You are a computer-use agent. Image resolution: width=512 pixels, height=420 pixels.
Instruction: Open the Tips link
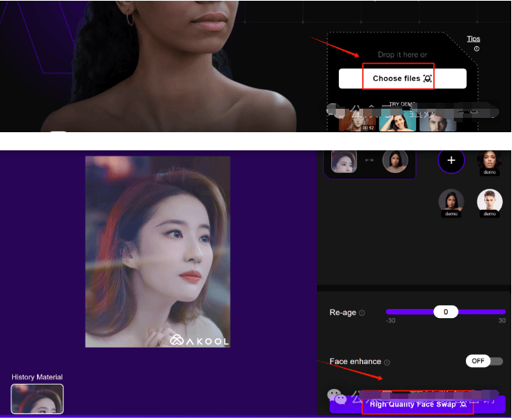tap(473, 39)
